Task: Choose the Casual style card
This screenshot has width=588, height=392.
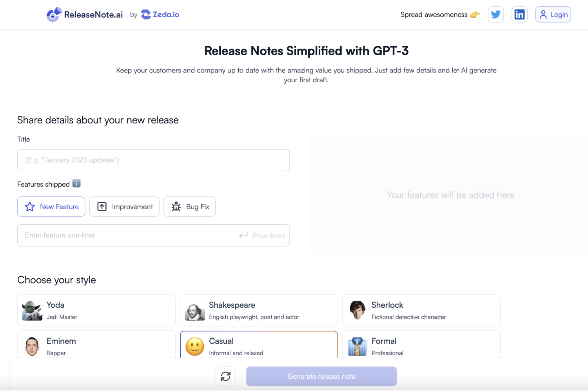Action: click(x=259, y=344)
